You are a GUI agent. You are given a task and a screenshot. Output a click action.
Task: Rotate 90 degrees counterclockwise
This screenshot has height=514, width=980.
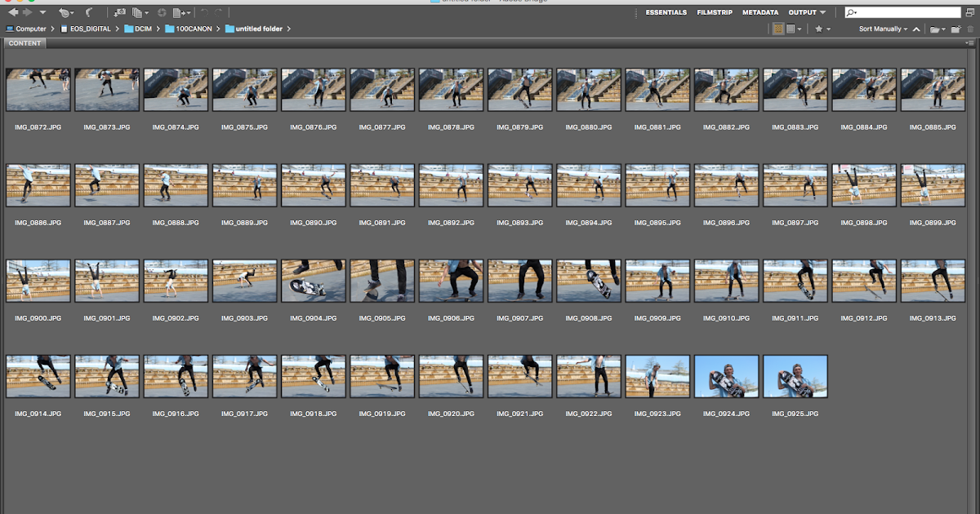205,13
